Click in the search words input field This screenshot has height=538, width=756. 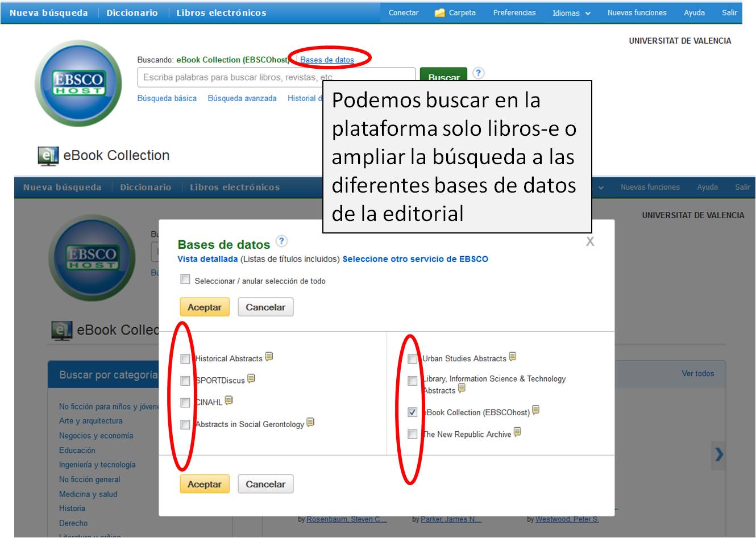(276, 77)
